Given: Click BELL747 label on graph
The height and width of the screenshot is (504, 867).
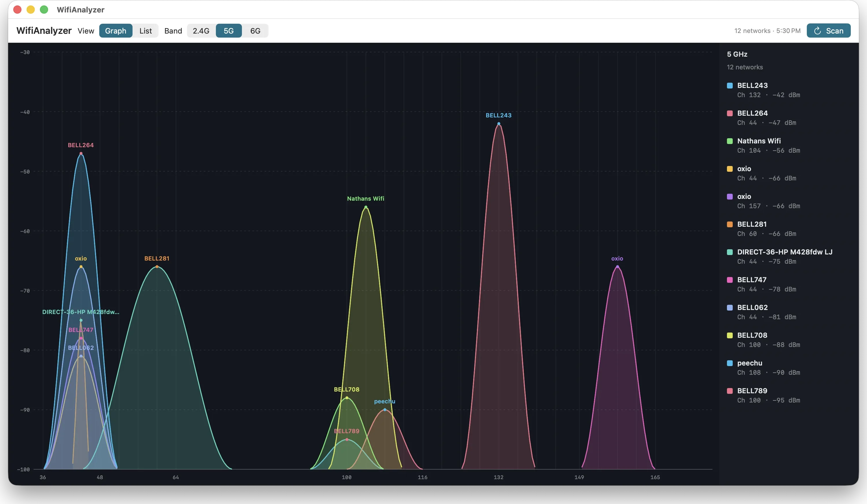Looking at the screenshot, I should (x=80, y=330).
